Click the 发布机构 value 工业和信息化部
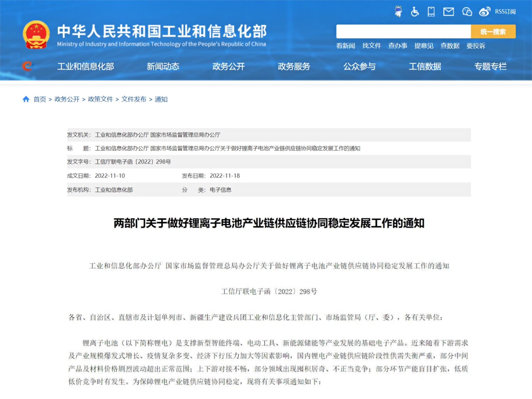The image size is (532, 399). (114, 190)
